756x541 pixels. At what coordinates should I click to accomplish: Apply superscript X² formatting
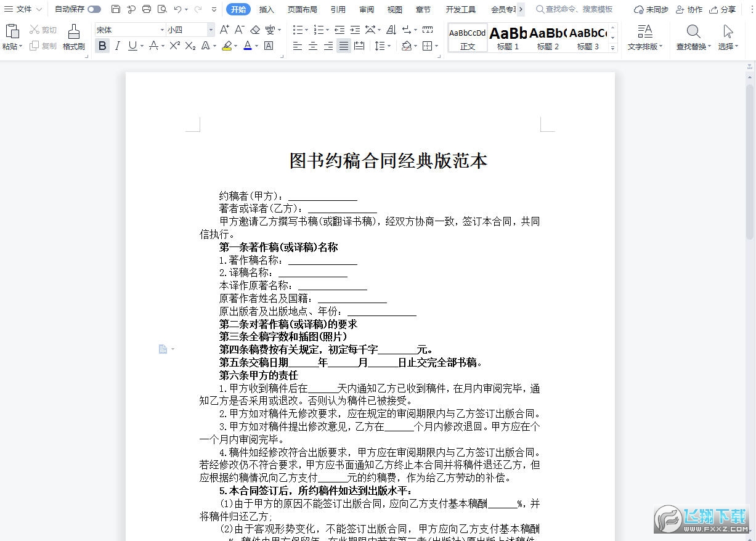175,46
